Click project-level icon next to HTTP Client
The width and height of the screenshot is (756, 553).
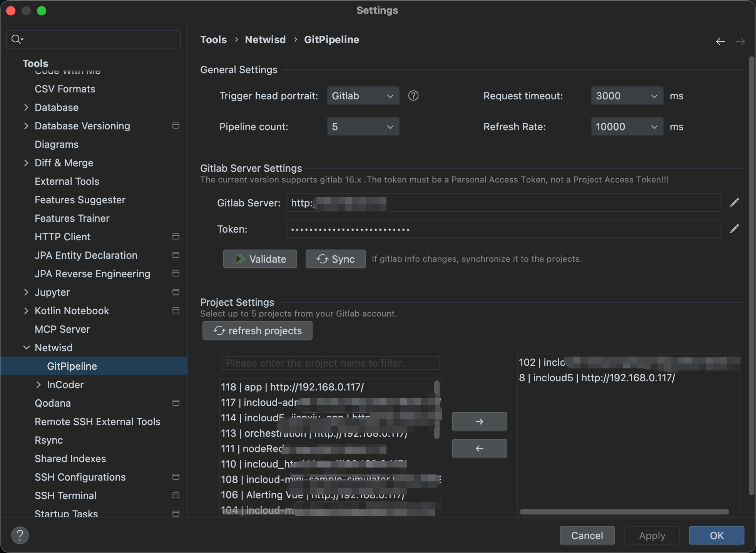pyautogui.click(x=176, y=236)
